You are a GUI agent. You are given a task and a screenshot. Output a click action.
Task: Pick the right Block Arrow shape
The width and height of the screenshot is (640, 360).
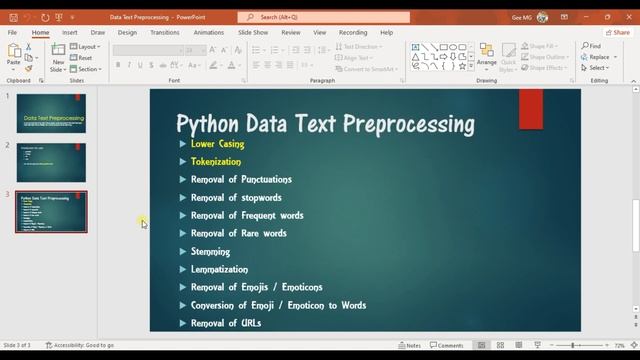[x=444, y=57]
